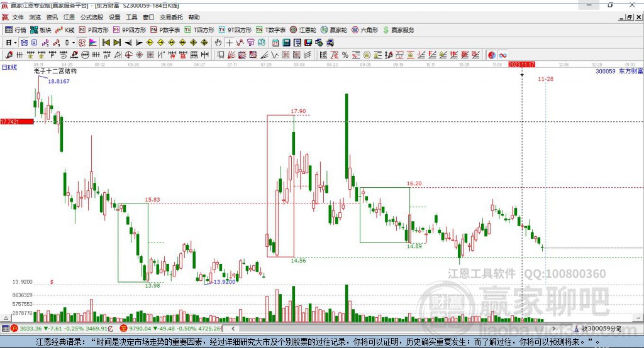This screenshot has height=348, width=644.
Task: Click the red floppy save icon
Action: [308, 43]
